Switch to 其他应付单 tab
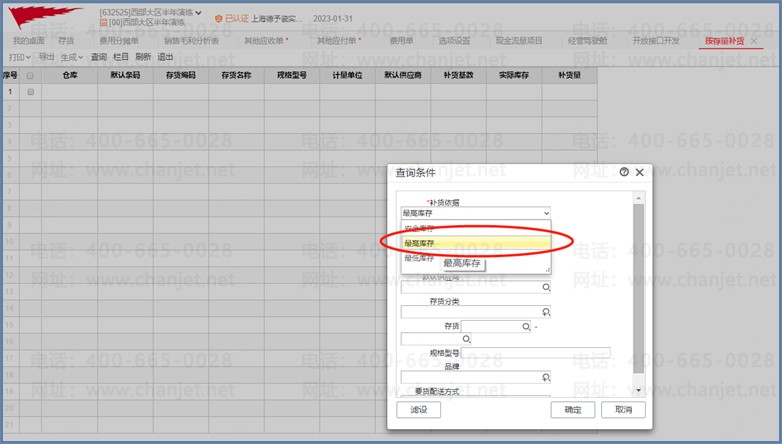782x444 pixels. pyautogui.click(x=337, y=41)
